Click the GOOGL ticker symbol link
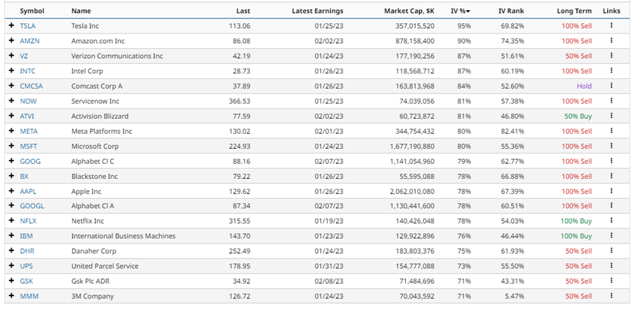This screenshot has height=310, width=644. (x=32, y=206)
